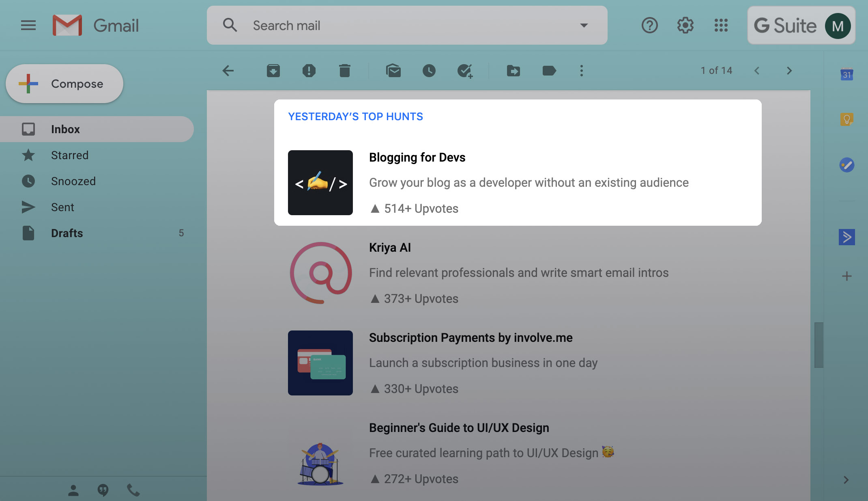Apply a label to this email
This screenshot has width=868, height=501.
pos(549,71)
